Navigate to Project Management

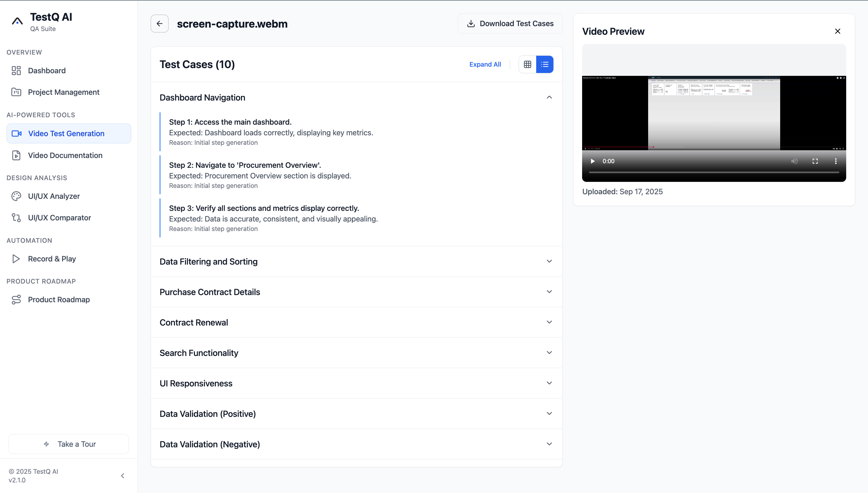[64, 92]
